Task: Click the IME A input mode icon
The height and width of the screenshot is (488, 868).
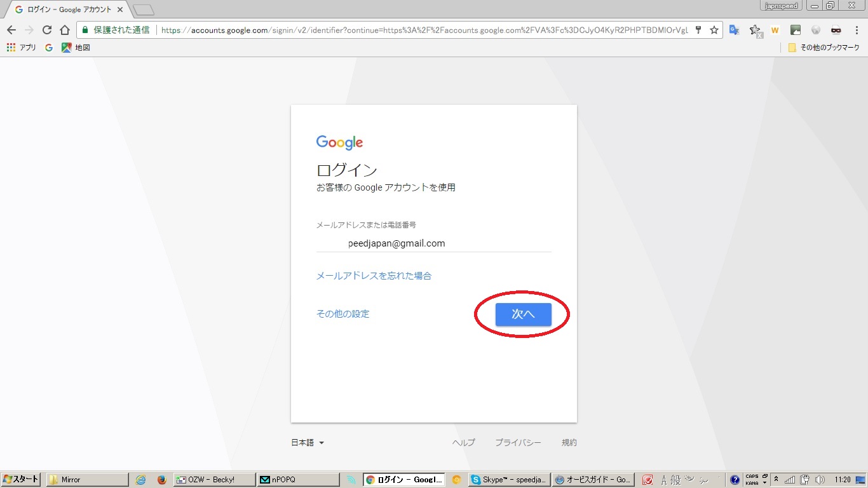Action: (664, 480)
